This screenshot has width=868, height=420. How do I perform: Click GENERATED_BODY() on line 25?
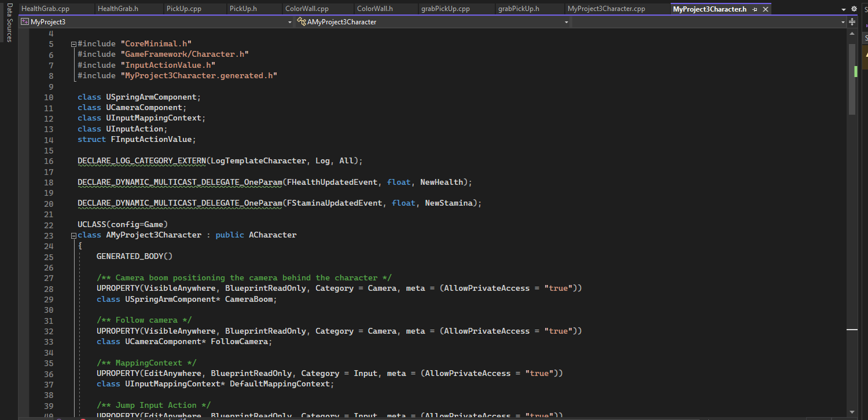point(134,257)
